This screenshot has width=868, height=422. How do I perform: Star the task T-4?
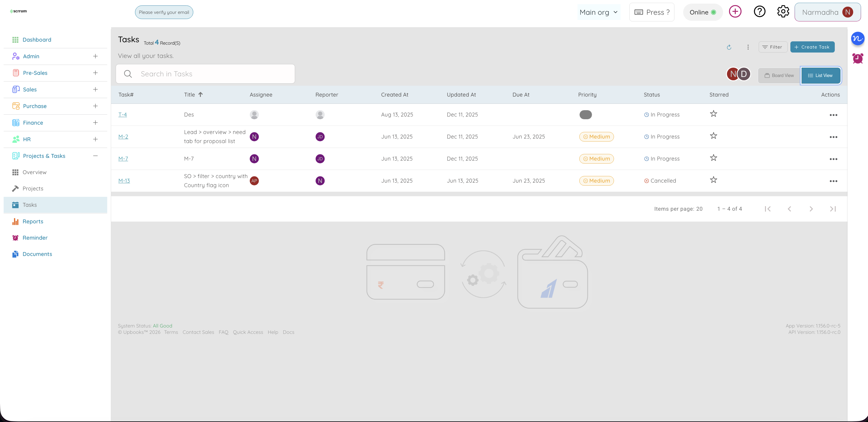tap(713, 114)
